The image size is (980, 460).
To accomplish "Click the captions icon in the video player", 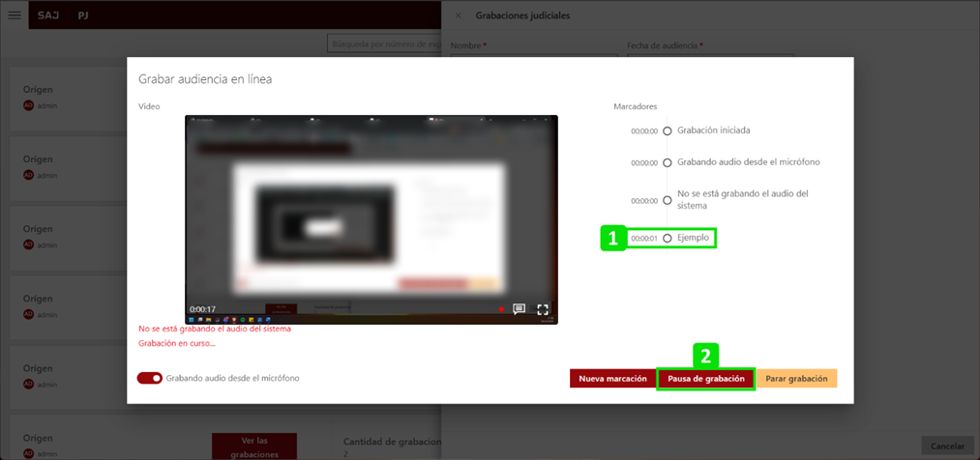I will point(520,309).
